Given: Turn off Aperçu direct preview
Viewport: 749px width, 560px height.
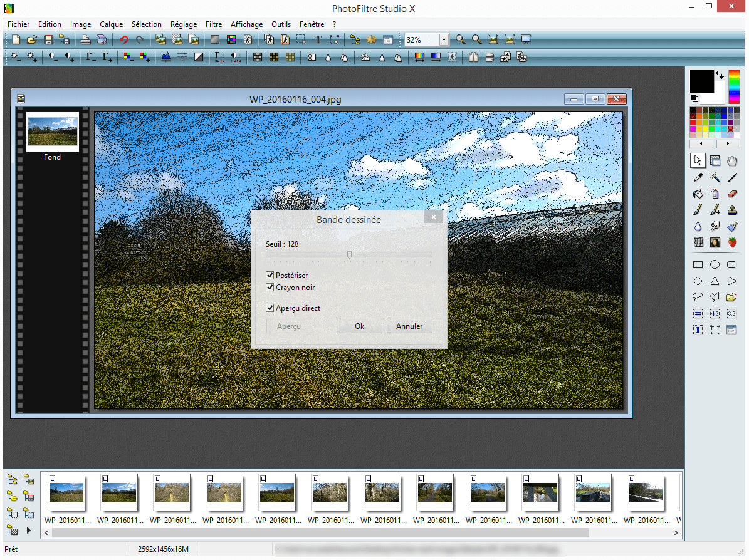Looking at the screenshot, I should [x=270, y=308].
